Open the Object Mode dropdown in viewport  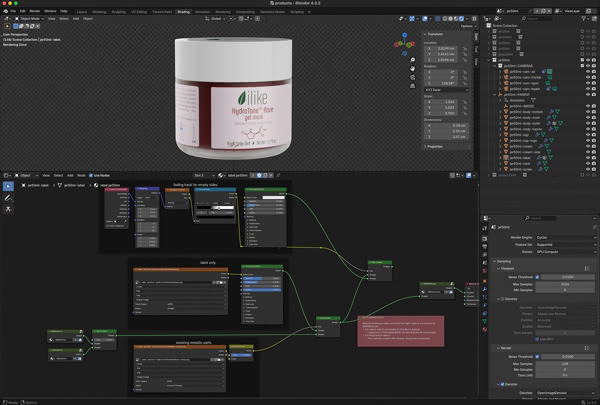coord(28,18)
